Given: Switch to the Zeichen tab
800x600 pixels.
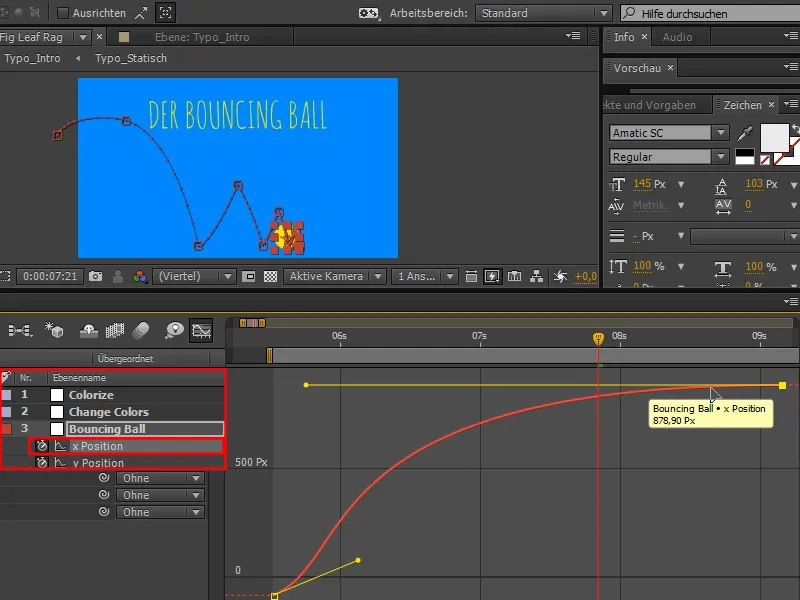Looking at the screenshot, I should pos(742,105).
